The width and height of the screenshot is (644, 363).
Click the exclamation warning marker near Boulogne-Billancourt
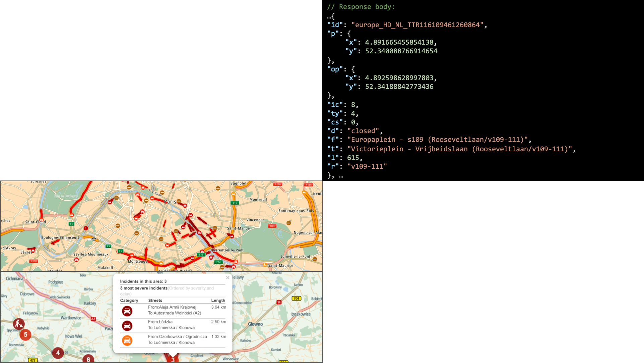86,228
